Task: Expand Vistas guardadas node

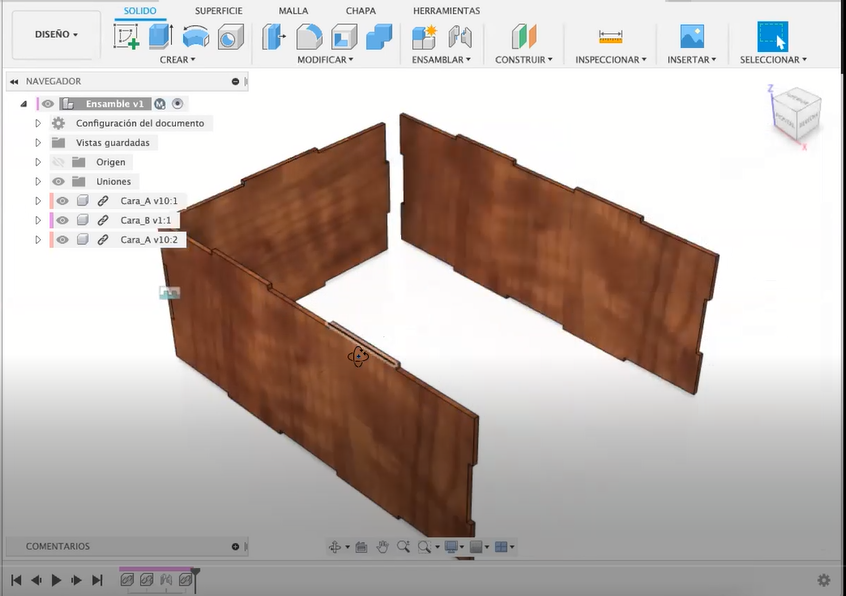Action: coord(38,142)
